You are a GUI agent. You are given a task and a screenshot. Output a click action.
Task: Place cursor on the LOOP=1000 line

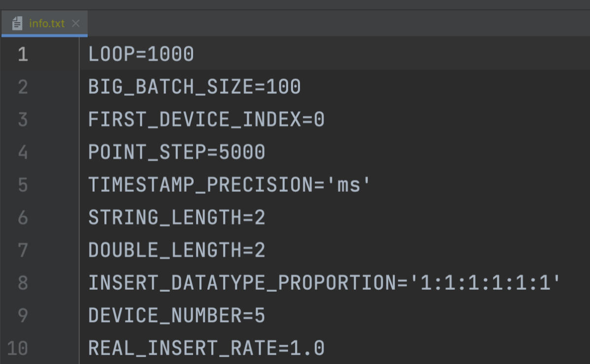click(140, 54)
